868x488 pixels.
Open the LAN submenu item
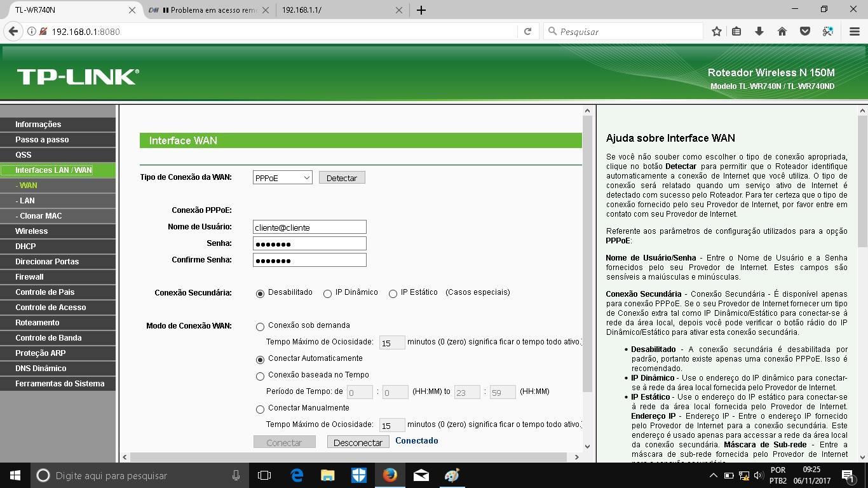coord(58,200)
